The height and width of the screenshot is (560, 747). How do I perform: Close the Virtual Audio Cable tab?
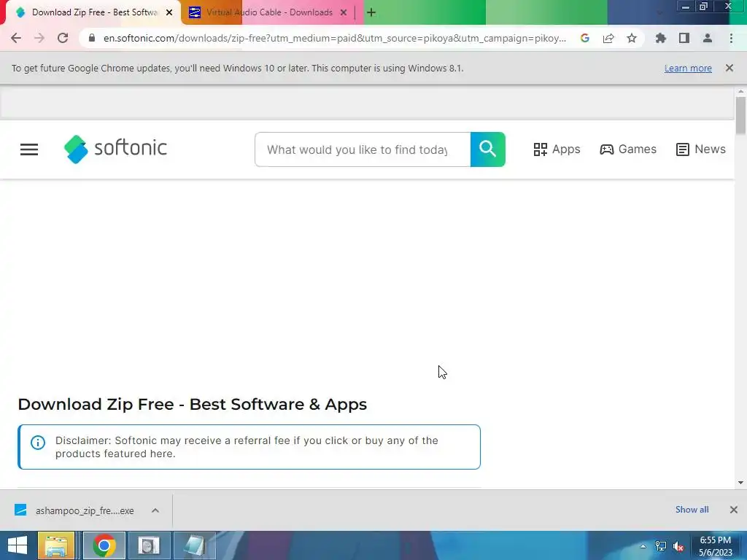click(344, 12)
